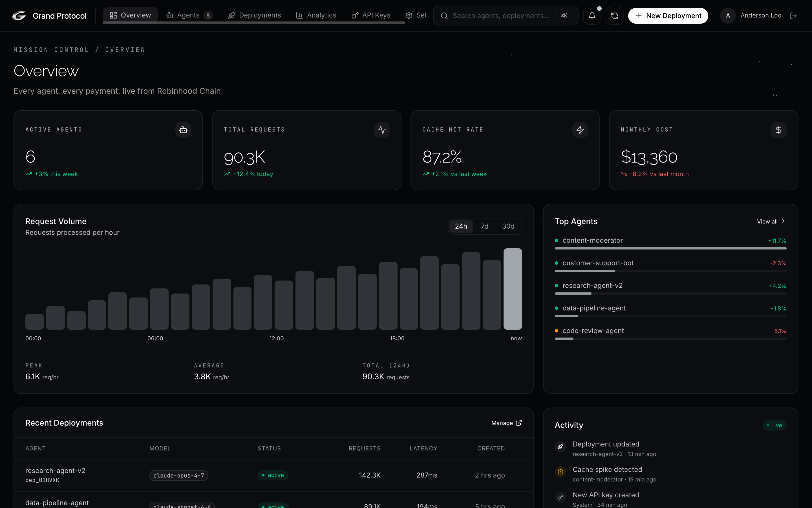
Task: Click the LATENCY column header
Action: (423, 448)
